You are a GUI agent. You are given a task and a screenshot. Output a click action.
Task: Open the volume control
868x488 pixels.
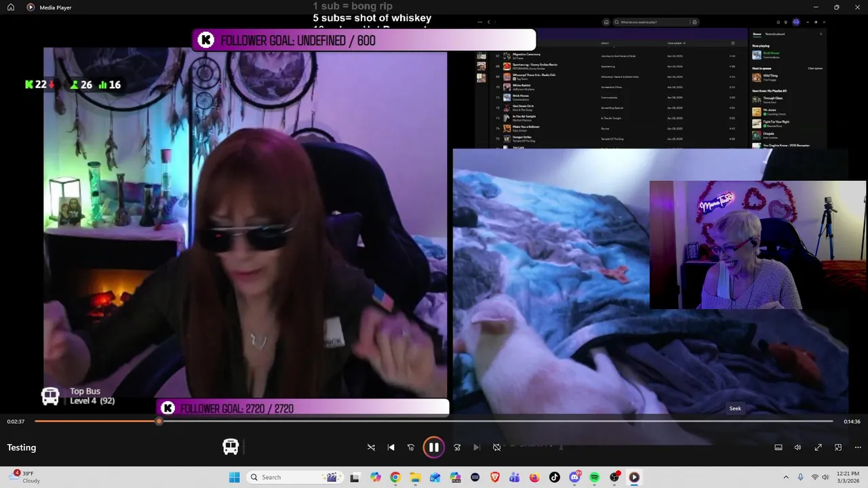pyautogui.click(x=798, y=447)
